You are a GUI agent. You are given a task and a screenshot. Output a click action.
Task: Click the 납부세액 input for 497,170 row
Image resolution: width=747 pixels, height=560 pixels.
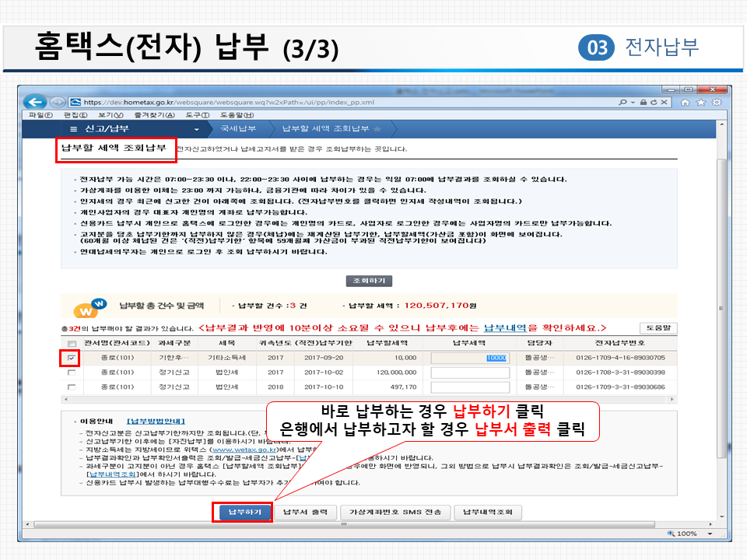470,387
